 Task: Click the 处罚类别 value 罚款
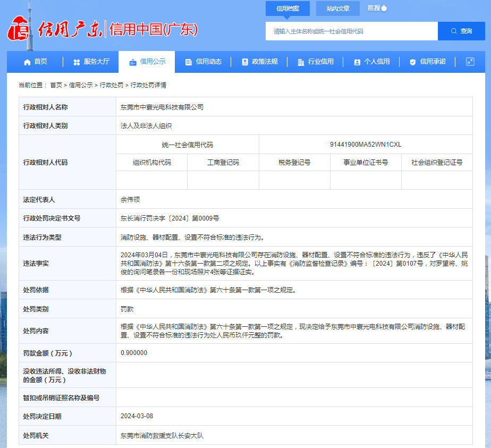pyautogui.click(x=127, y=309)
